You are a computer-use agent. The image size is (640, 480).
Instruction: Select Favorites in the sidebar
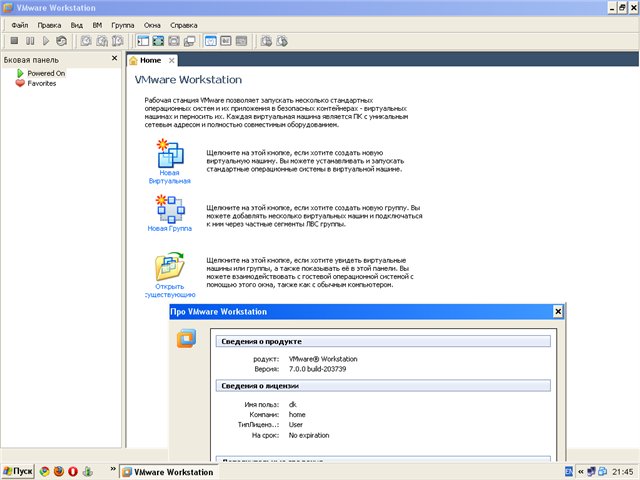click(x=42, y=83)
